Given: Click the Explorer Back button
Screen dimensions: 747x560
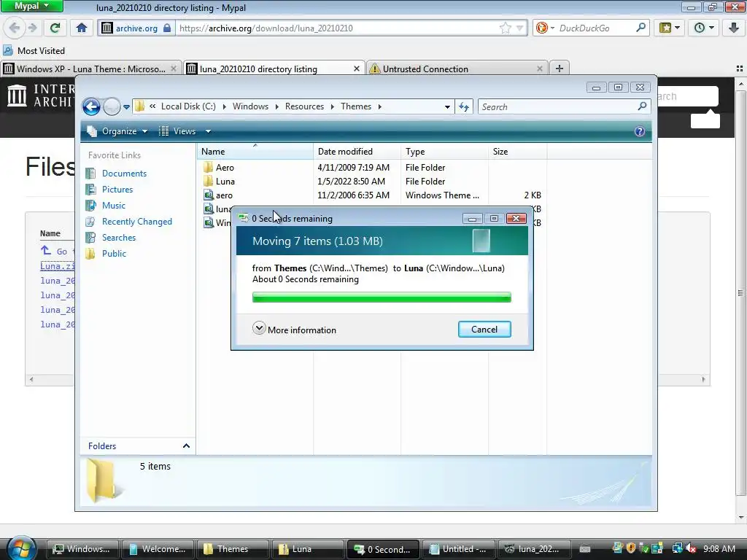Looking at the screenshot, I should coord(91,106).
